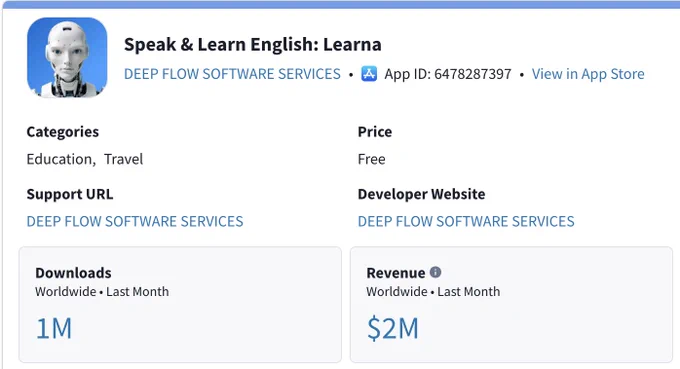This screenshot has width=680, height=369.
Task: Click the App Store logo icon
Action: [x=369, y=74]
